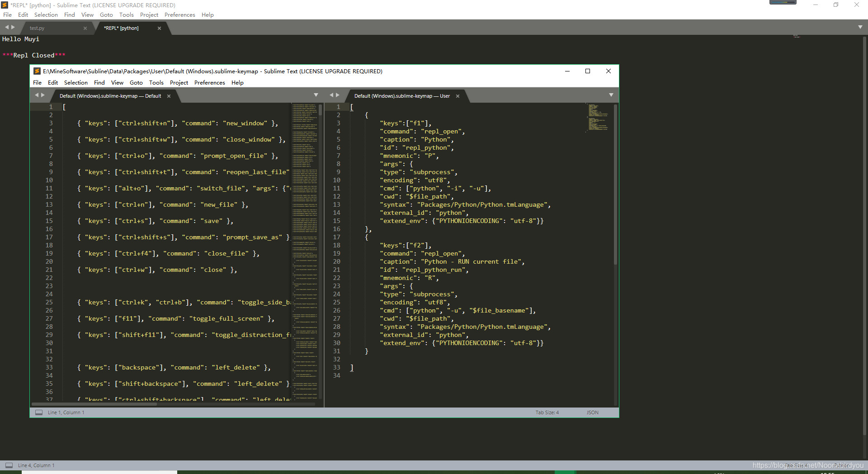Open Tools menu in REPL window
Viewport: 868px width, 474px height.
pyautogui.click(x=127, y=15)
